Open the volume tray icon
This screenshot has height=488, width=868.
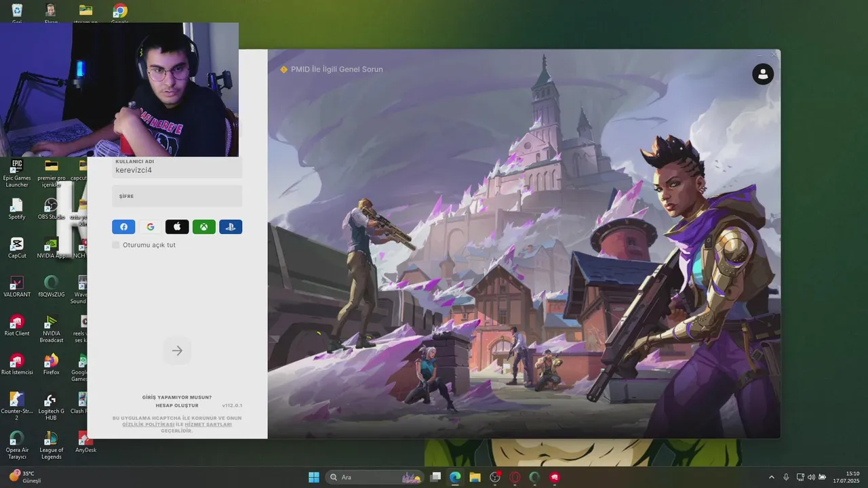(x=811, y=477)
